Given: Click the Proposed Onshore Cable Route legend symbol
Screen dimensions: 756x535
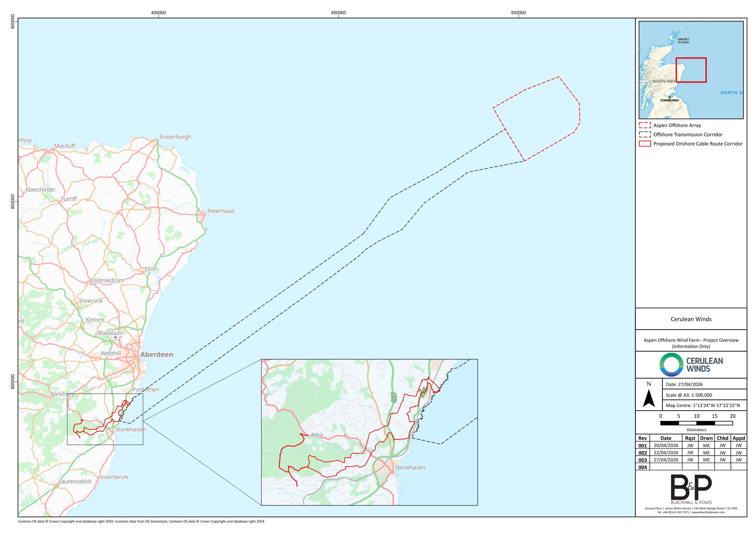Looking at the screenshot, I should (x=645, y=144).
